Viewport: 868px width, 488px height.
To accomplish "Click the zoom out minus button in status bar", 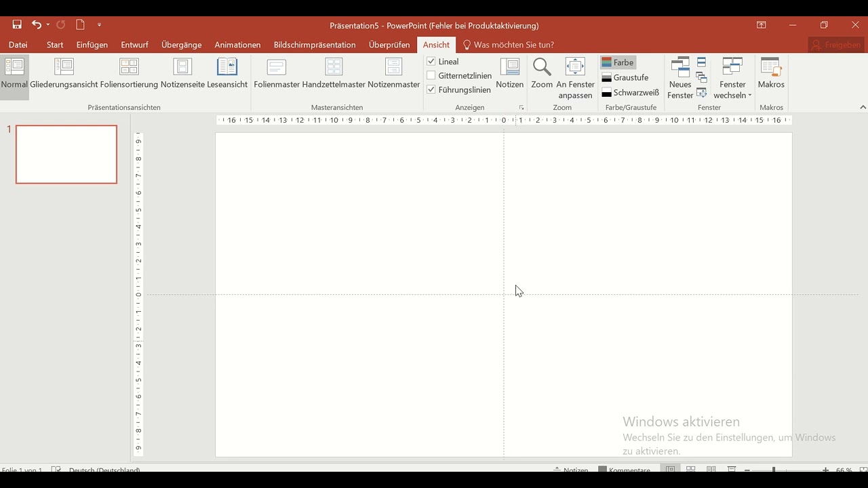I will [747, 470].
